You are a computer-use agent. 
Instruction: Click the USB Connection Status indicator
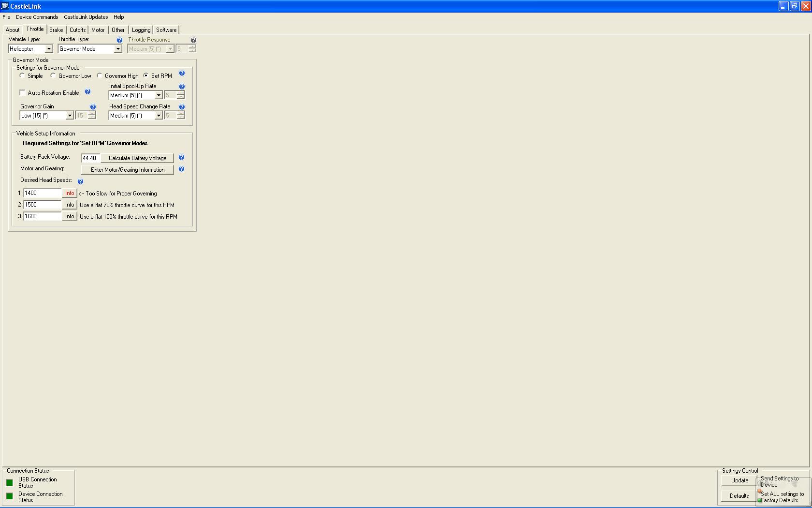point(9,482)
